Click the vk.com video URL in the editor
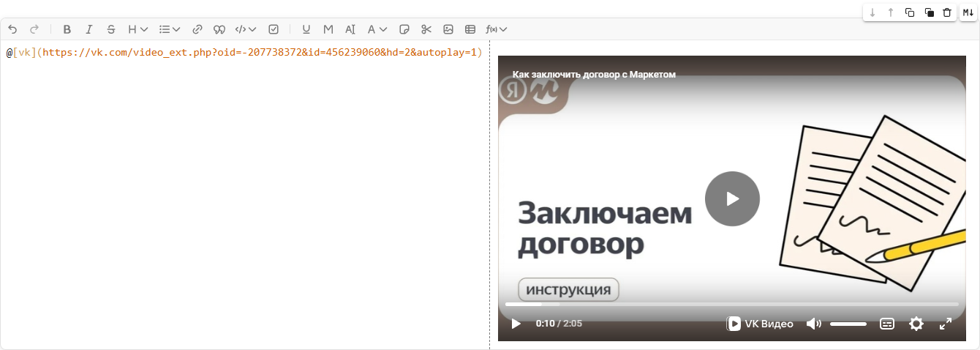 point(260,53)
